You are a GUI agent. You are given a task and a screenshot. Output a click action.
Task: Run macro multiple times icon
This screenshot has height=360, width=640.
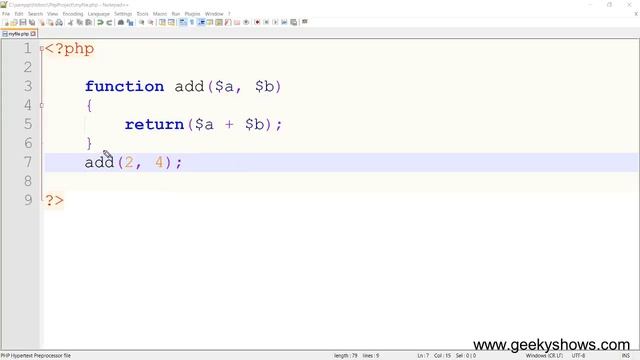(284, 22)
